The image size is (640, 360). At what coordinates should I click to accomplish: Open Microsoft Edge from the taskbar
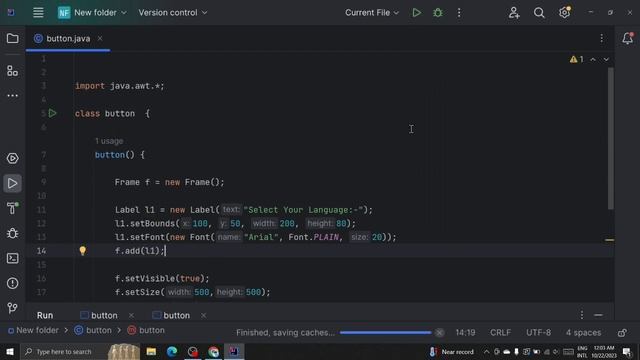coord(172,351)
